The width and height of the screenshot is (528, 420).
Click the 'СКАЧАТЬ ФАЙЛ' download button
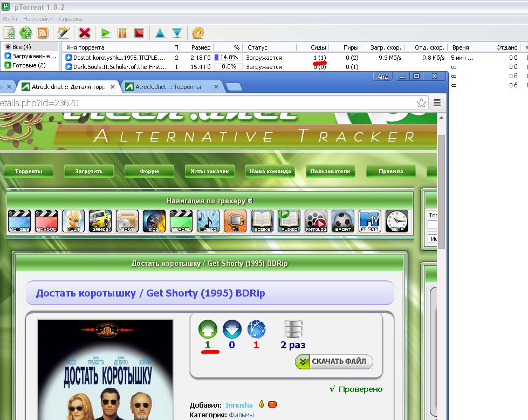click(x=334, y=362)
